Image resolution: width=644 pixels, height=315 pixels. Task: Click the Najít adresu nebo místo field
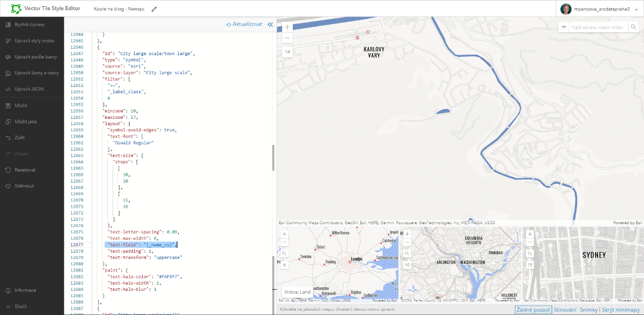[599, 27]
